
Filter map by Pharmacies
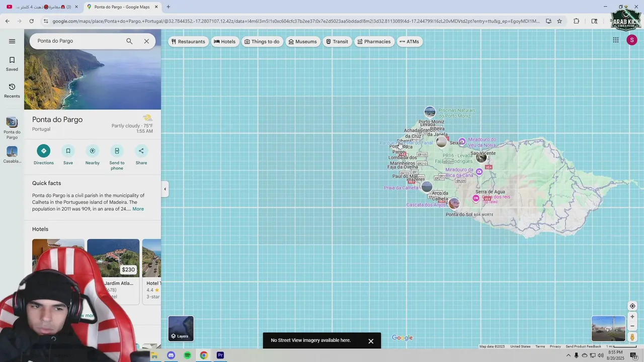point(374,42)
